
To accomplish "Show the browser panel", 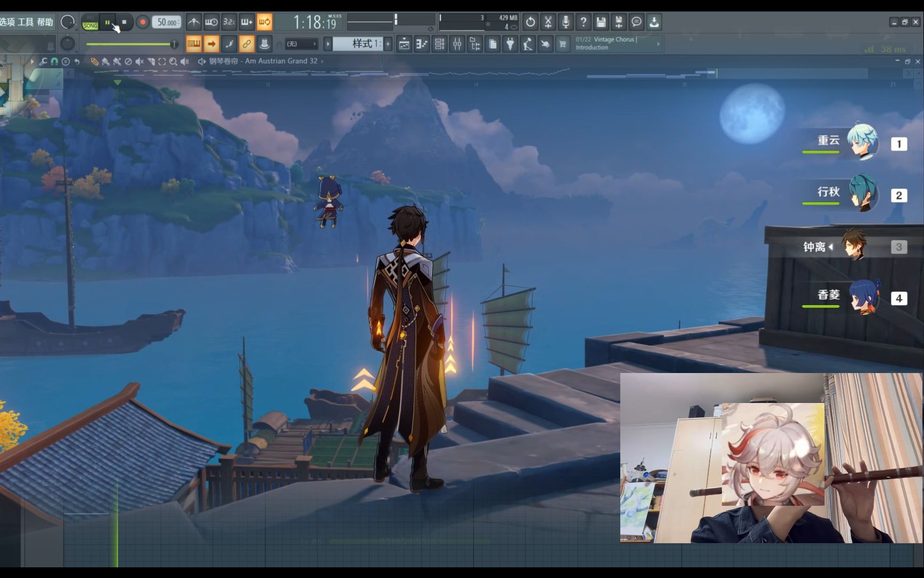I will pyautogui.click(x=475, y=44).
